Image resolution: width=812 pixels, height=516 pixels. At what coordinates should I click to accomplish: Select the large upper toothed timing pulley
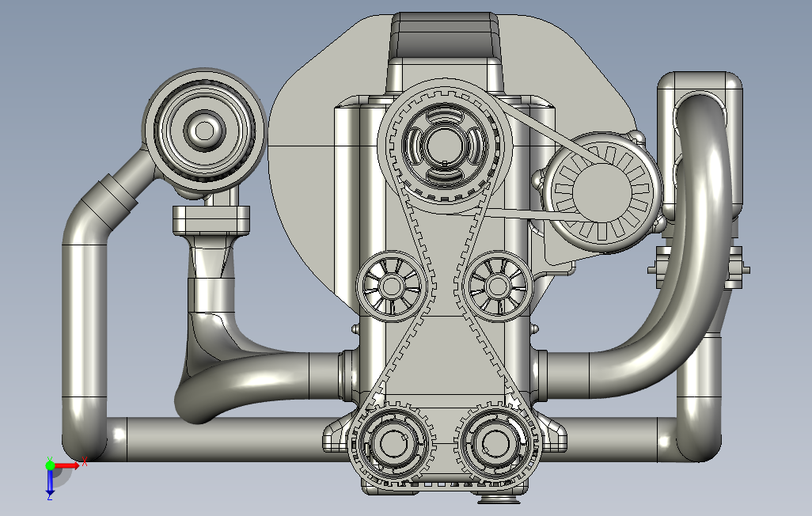tap(445, 146)
